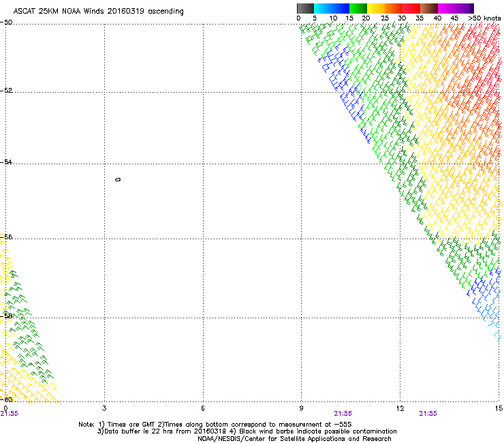Click the red 30-35 knots legend color
The height and width of the screenshot is (443, 504).
click(411, 8)
